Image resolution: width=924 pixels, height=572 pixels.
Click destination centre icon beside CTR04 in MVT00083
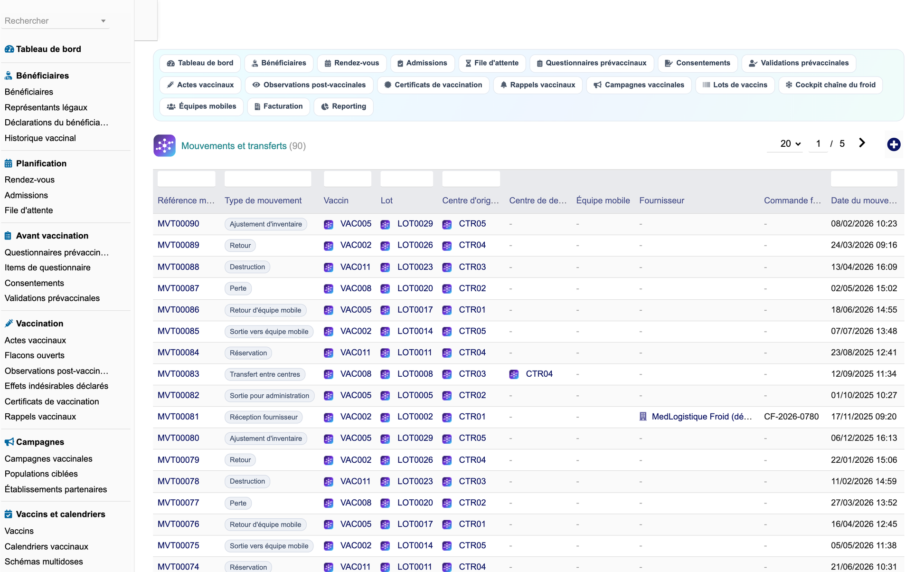[514, 374]
